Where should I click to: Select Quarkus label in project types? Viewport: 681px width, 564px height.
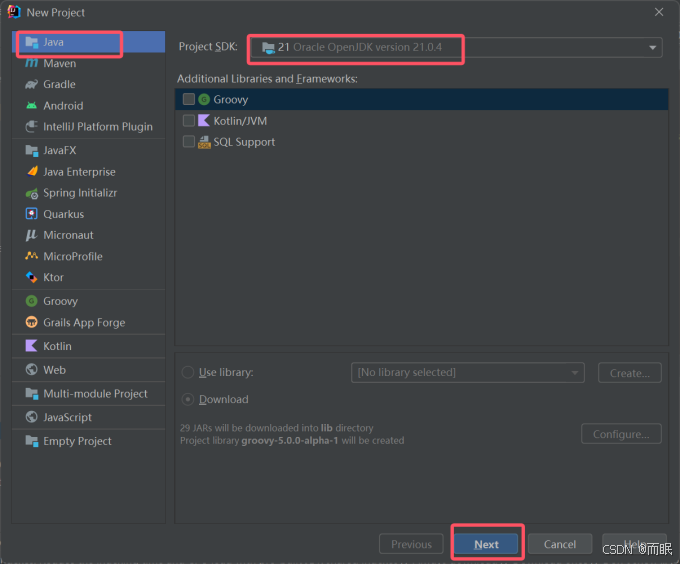pyautogui.click(x=64, y=214)
